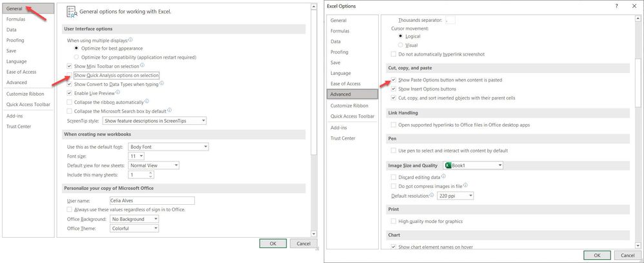
Task: Check Open supported hyperlinks in Office desktop apps
Action: [394, 125]
